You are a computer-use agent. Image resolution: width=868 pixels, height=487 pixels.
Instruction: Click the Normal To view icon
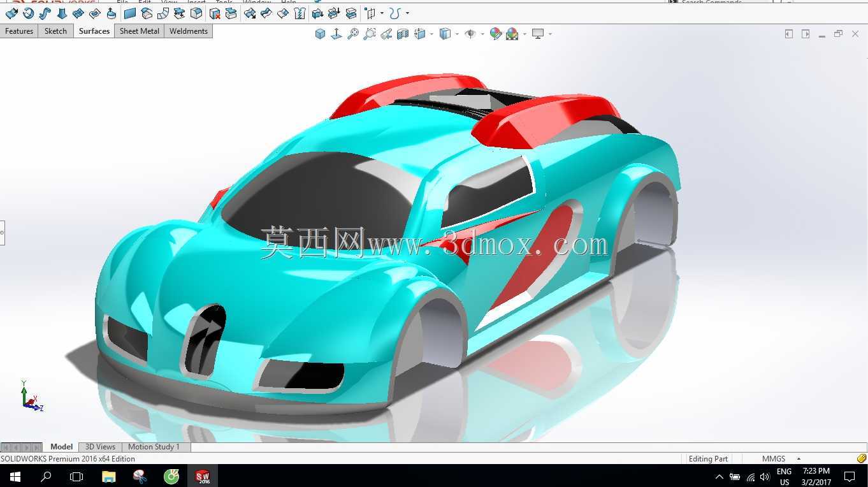pyautogui.click(x=336, y=34)
